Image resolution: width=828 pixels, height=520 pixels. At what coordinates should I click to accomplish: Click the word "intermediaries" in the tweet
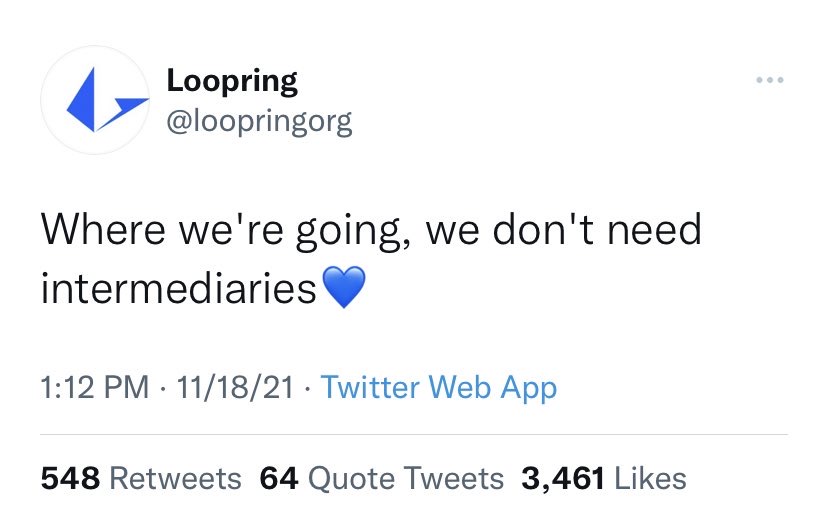[x=179, y=289]
